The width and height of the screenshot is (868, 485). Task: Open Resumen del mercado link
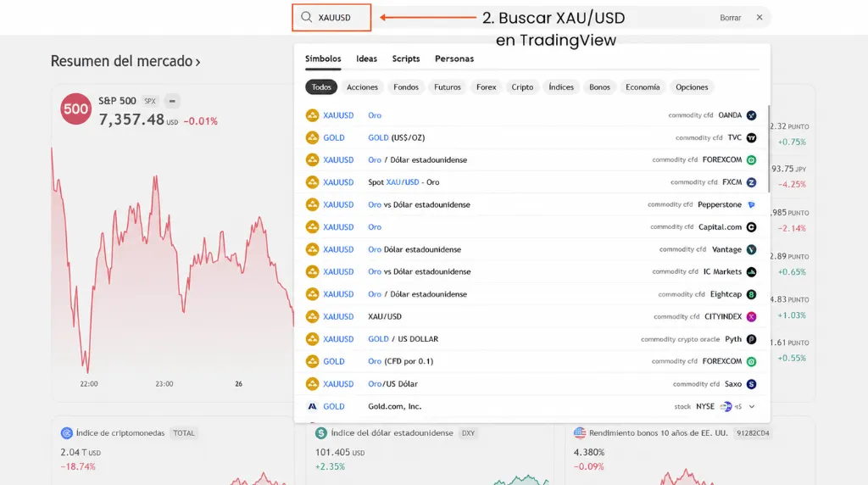(125, 61)
